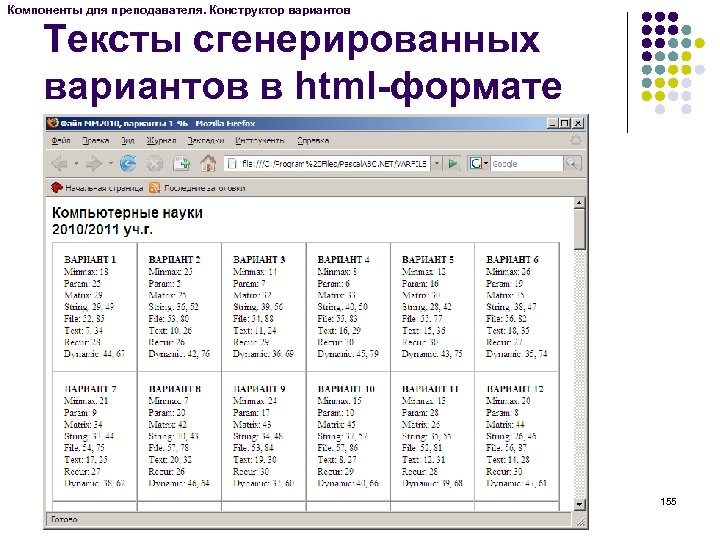This screenshot has height=540, width=720.
Task: Click "Dynamic: 43, 75" in Вариант 5
Action: coord(432,354)
